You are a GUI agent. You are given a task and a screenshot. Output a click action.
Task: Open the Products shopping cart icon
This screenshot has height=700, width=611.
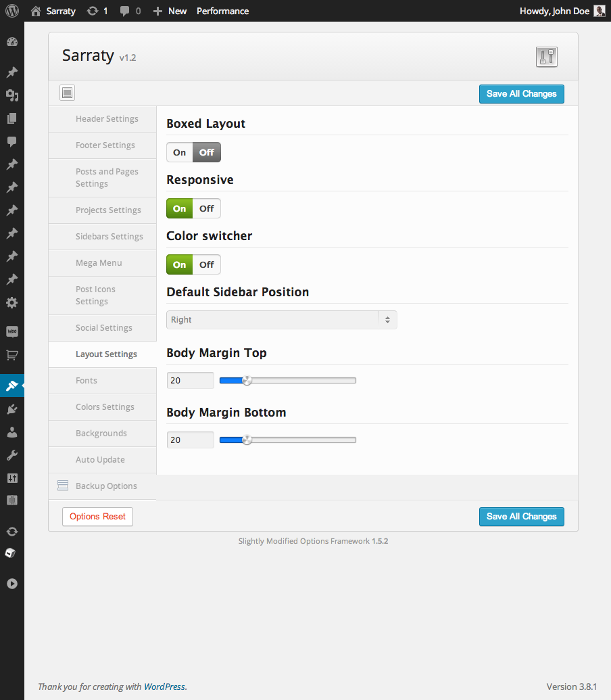(12, 354)
